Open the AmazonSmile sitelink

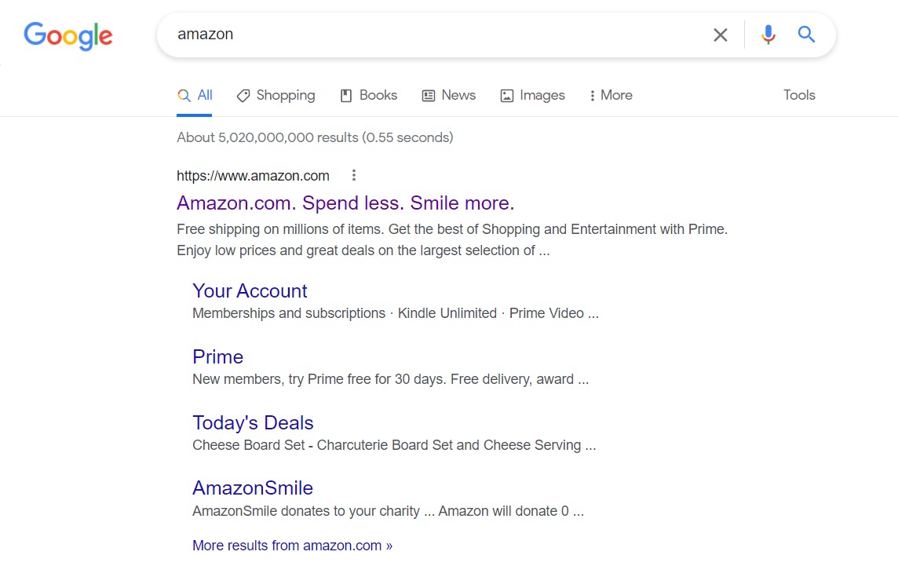click(253, 488)
